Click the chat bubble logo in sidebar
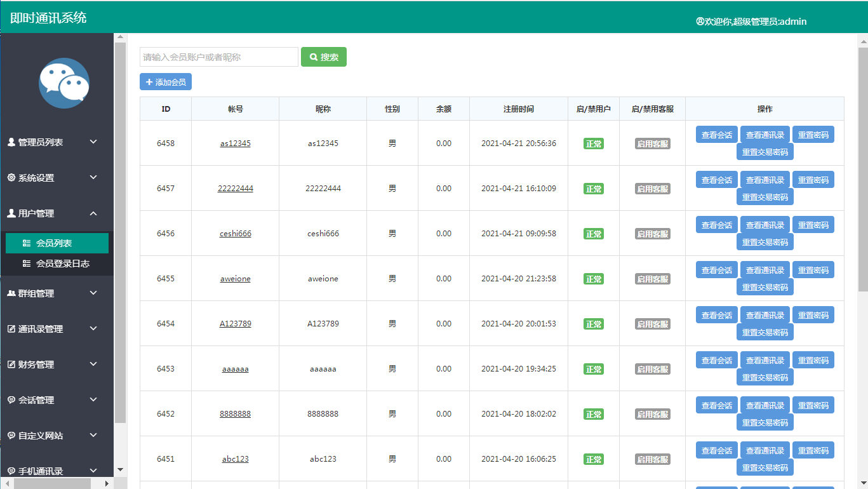The image size is (868, 489). [63, 83]
